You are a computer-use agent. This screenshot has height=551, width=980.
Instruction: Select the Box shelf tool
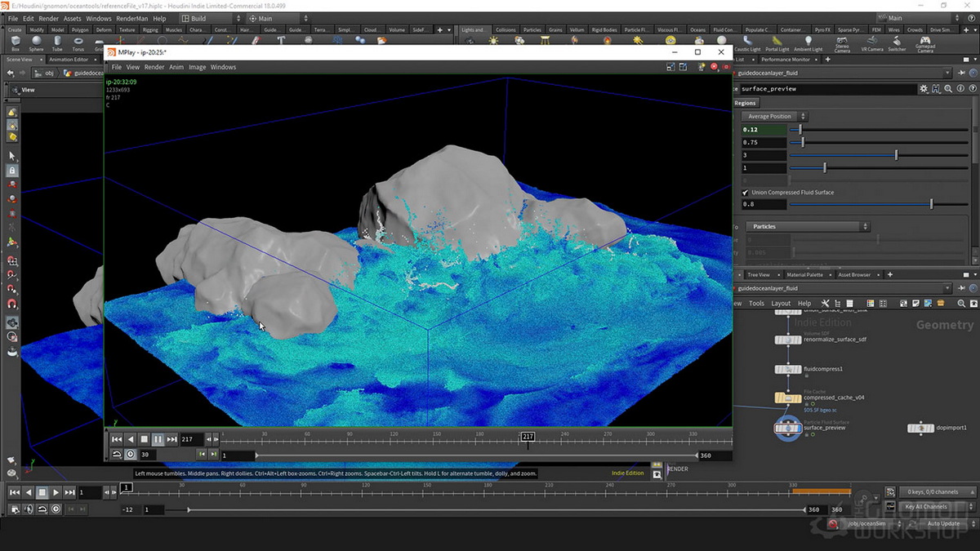coord(16,43)
